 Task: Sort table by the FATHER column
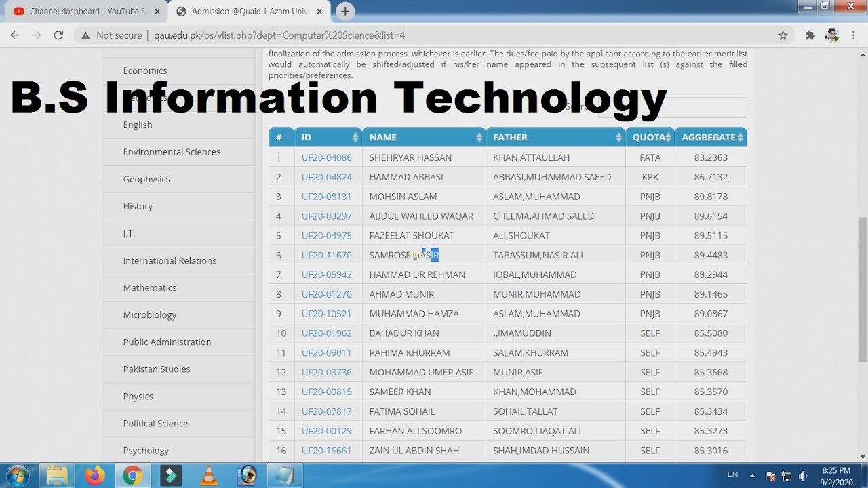click(x=556, y=137)
